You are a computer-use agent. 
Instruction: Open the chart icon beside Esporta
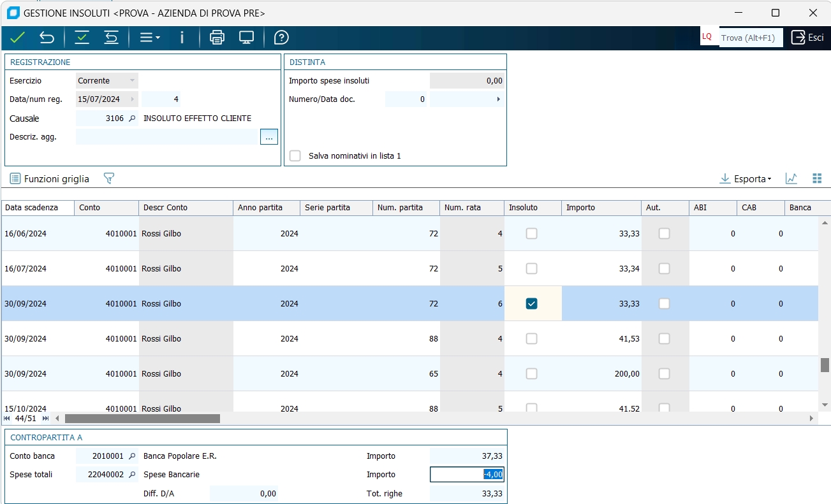(x=791, y=179)
